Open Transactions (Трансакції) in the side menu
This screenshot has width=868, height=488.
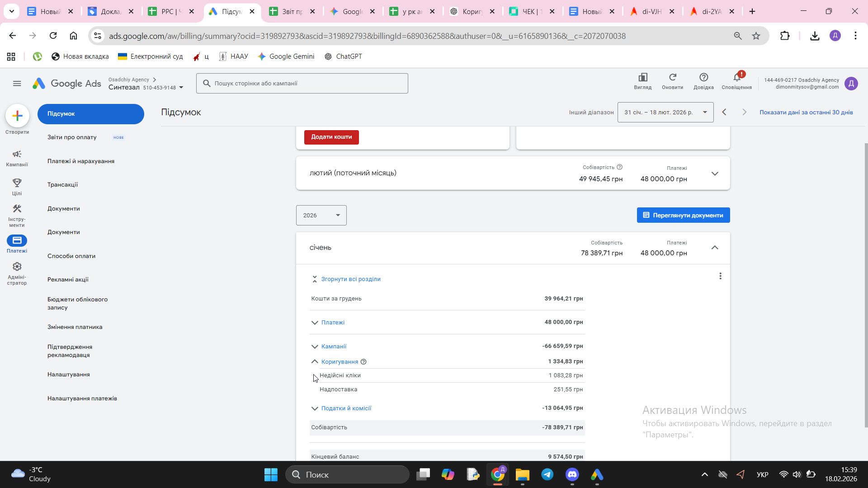coord(62,185)
